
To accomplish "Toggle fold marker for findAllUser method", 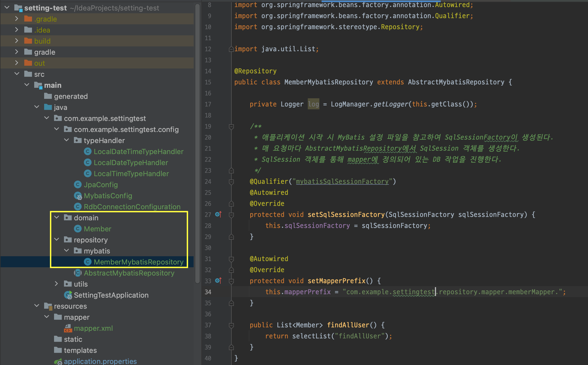I will pyautogui.click(x=231, y=325).
